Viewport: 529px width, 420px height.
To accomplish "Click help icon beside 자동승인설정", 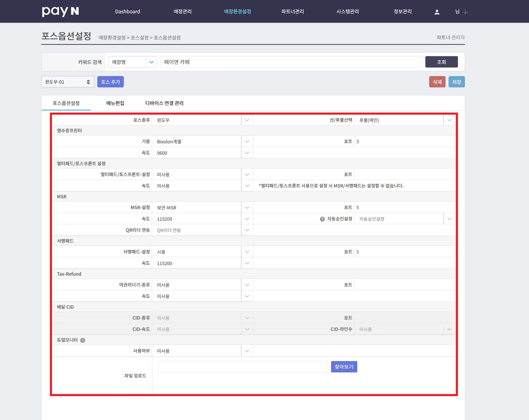I will (322, 219).
